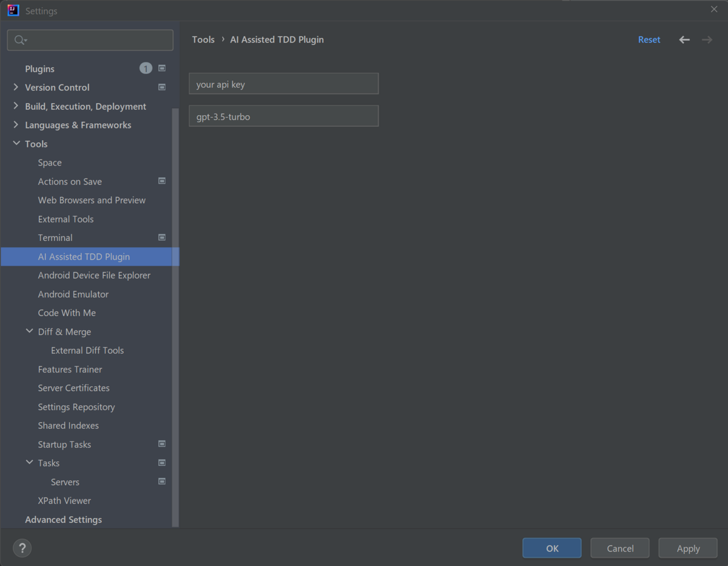Image resolution: width=728 pixels, height=566 pixels.
Task: Click the Reset link
Action: pyautogui.click(x=649, y=39)
